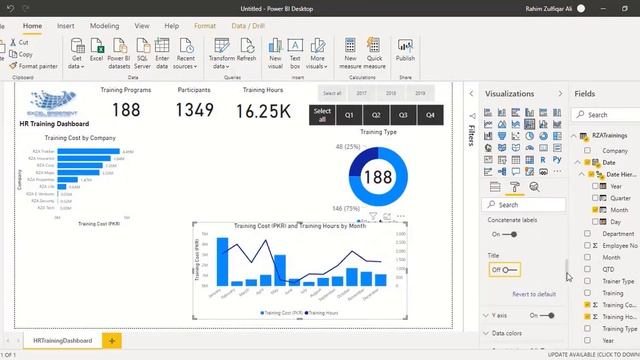Check the Department field checkbox
This screenshot has height=360, width=640.
[x=587, y=233]
